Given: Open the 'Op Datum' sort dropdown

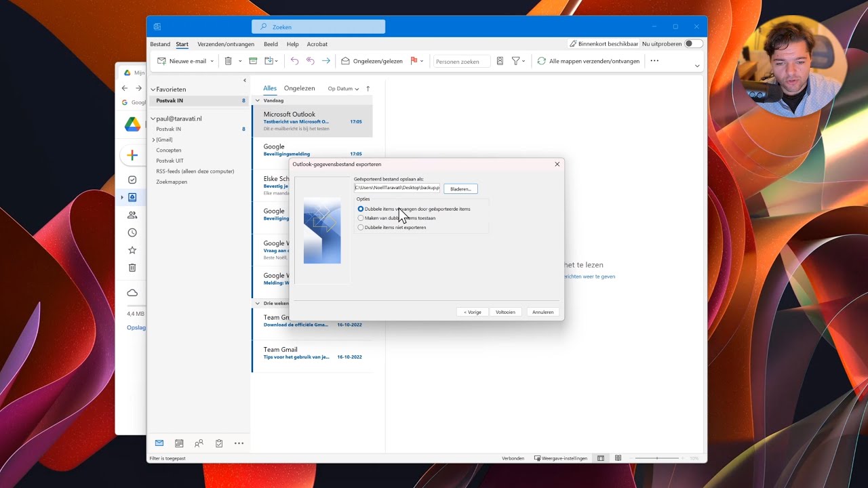Looking at the screenshot, I should (x=343, y=89).
